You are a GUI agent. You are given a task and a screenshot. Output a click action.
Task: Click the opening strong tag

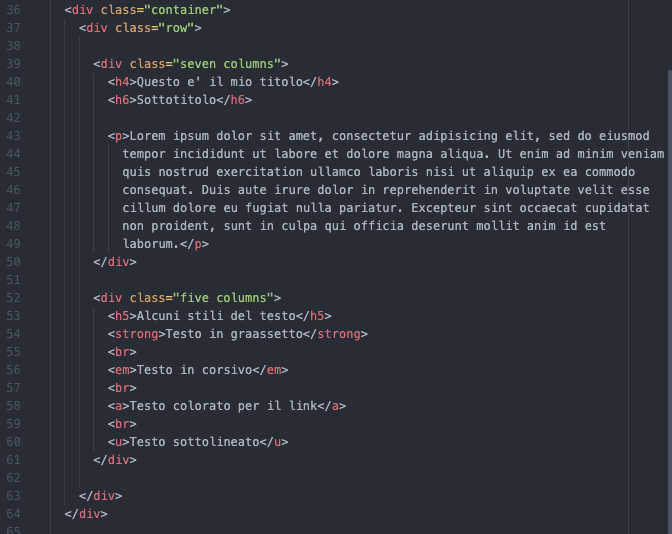137,334
